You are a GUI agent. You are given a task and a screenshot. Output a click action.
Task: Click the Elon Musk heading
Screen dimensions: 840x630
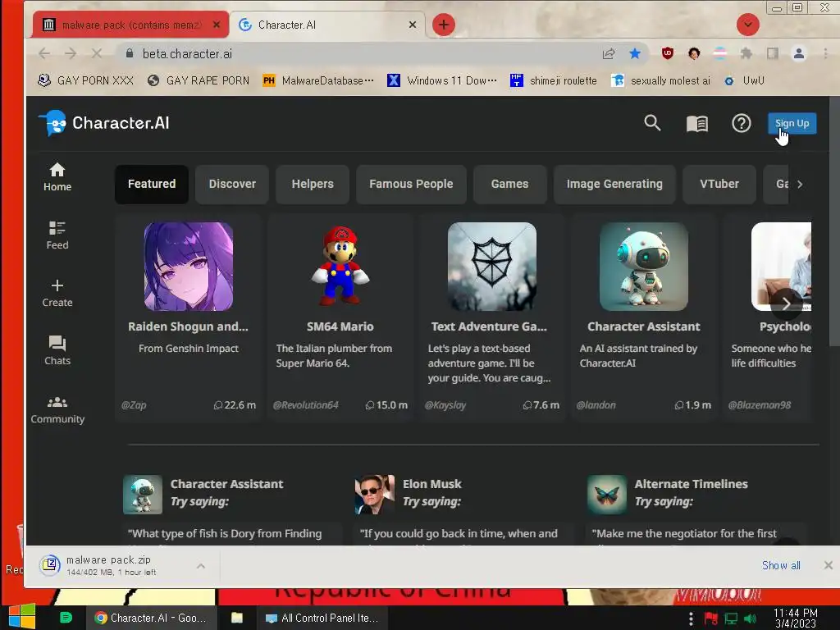pos(431,484)
